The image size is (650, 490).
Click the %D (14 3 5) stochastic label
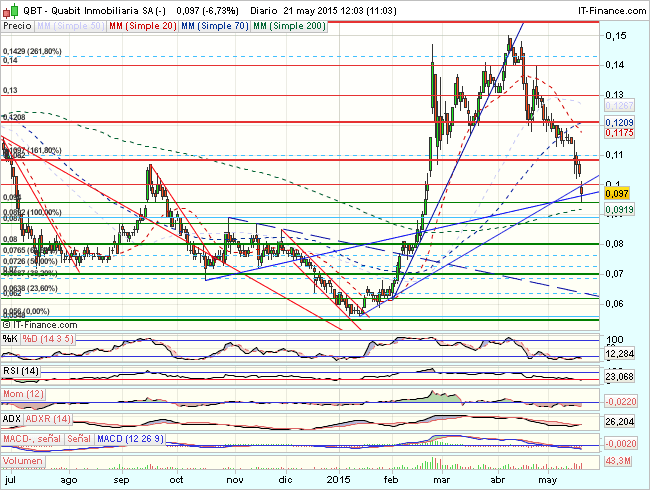48,339
